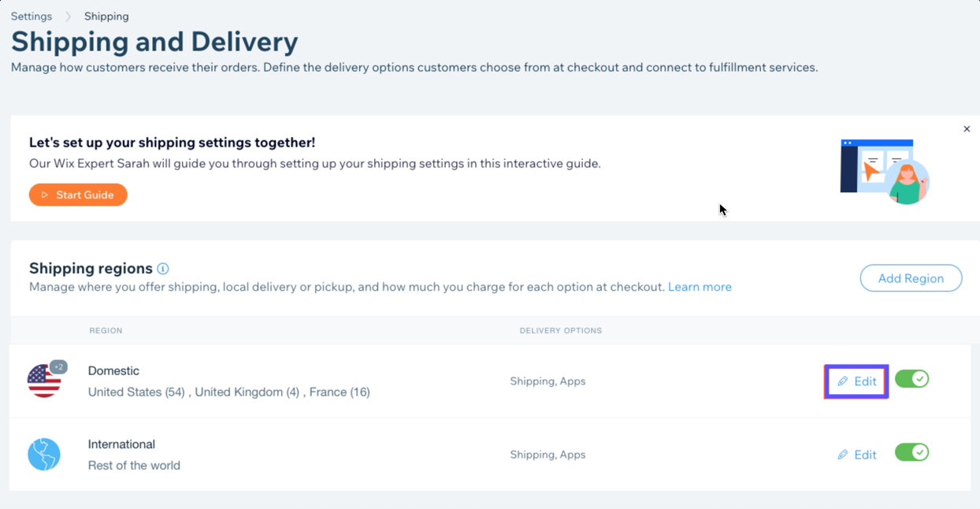Open the Learn more link
The image size is (980, 509).
point(700,287)
